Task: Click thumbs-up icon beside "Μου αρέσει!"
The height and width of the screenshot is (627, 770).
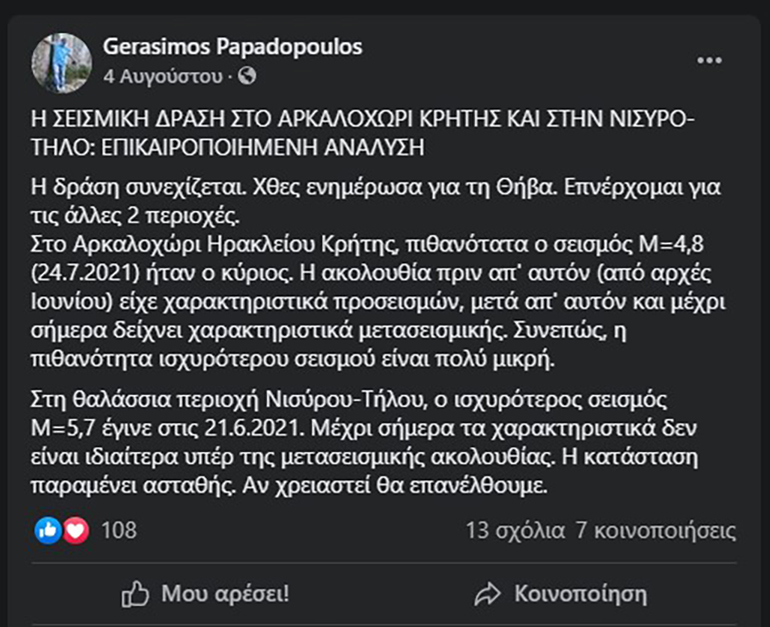Action: click(135, 595)
